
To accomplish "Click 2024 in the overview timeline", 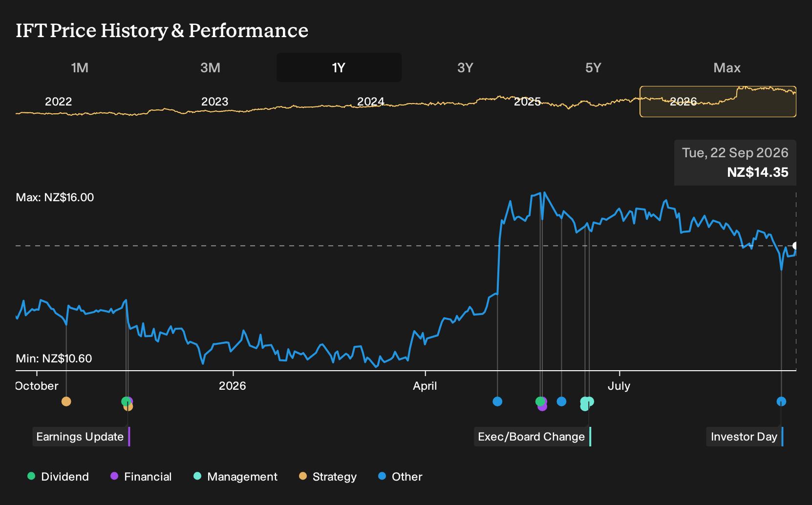I will pos(371,102).
